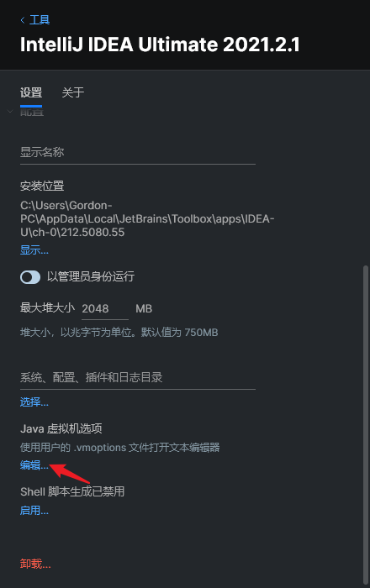Screen dimensions: 370x588
Task: Focus the 系统、配置、插件和日志目录 field
Action: [138, 377]
